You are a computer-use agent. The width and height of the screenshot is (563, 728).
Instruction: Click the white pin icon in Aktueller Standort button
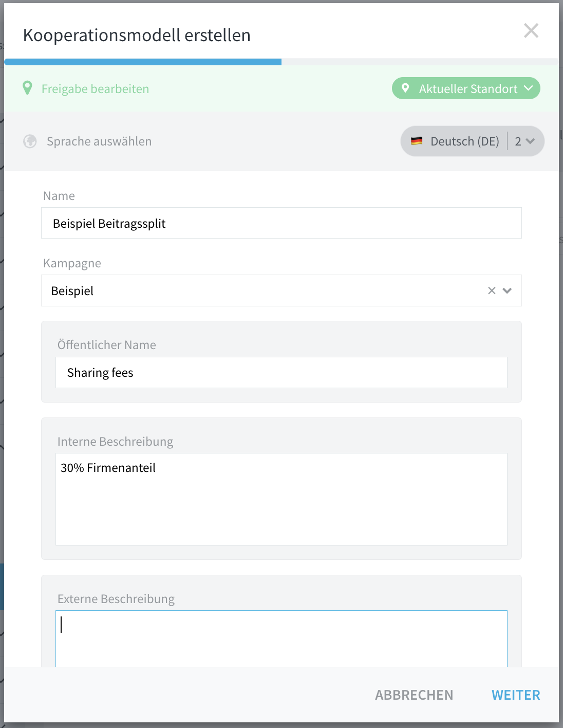coord(405,88)
